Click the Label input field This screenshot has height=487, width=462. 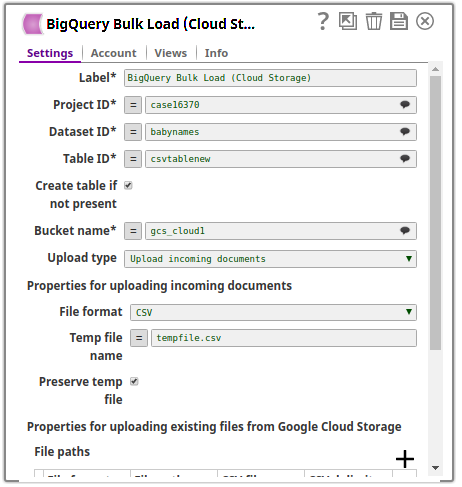pos(270,78)
